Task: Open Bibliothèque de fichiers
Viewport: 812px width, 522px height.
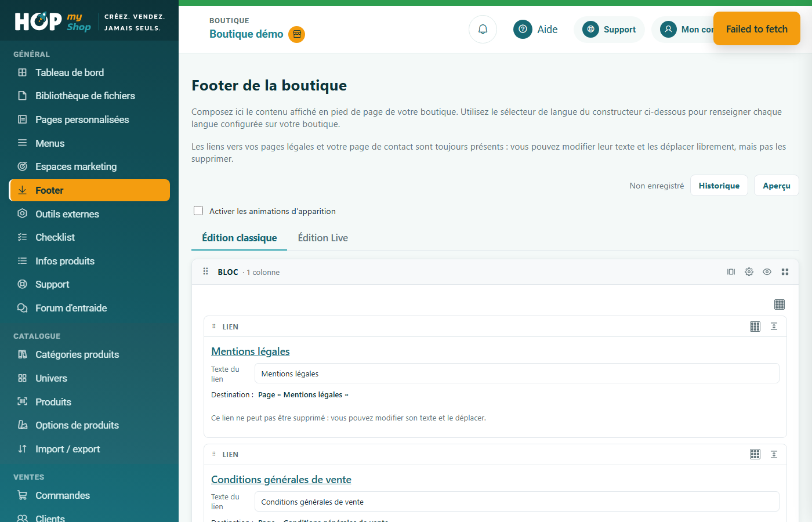Action: [x=89, y=96]
